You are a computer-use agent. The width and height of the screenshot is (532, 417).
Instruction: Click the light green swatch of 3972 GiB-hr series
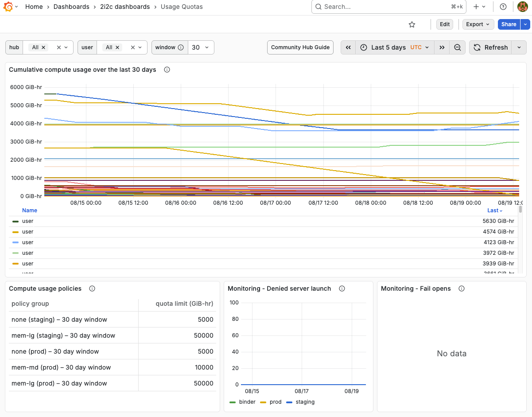coord(16,253)
